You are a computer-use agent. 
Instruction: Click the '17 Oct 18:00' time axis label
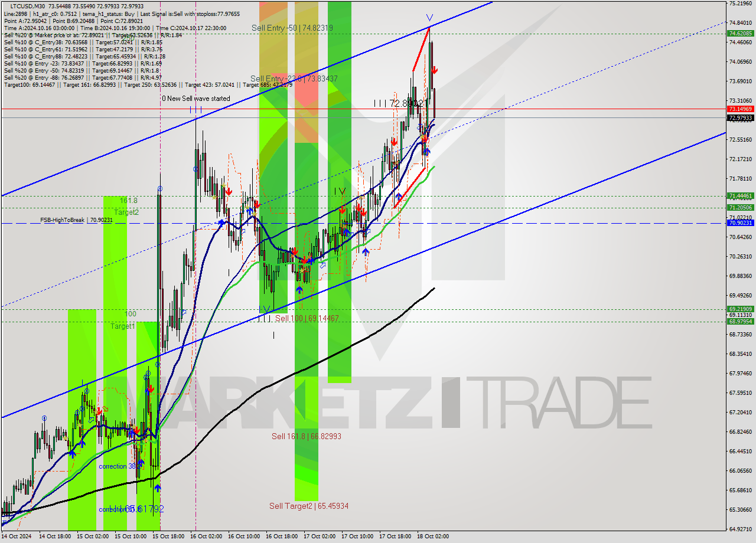pyautogui.click(x=395, y=537)
